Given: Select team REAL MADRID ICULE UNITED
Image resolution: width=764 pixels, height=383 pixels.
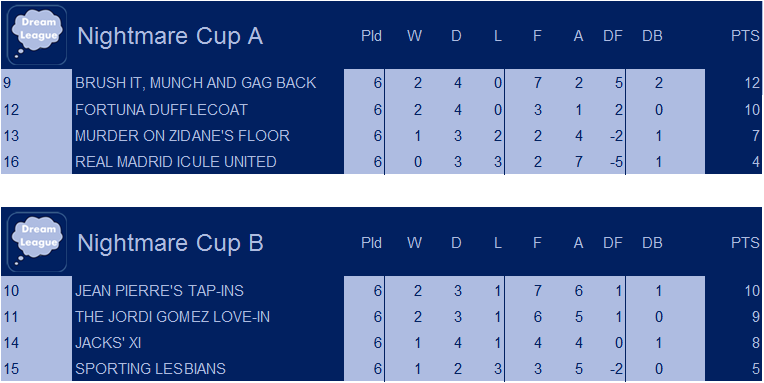Looking at the screenshot, I should [175, 162].
